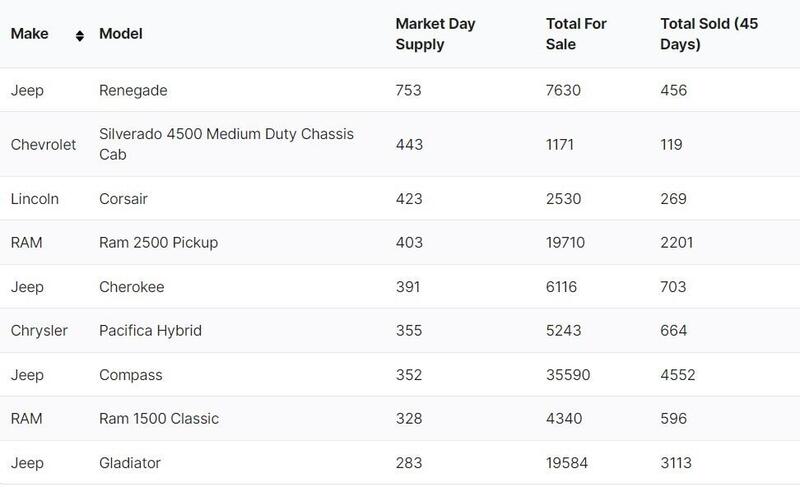Select the Lincoln make cell
The image size is (800, 487).
pyautogui.click(x=35, y=199)
